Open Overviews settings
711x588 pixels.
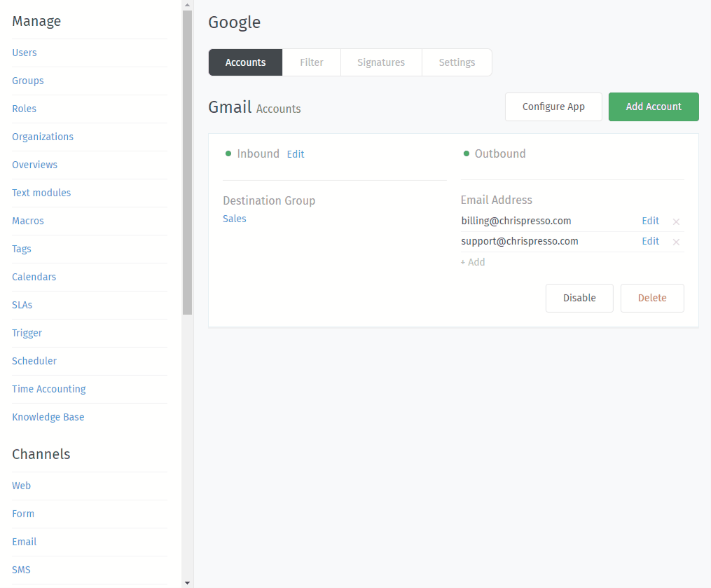[35, 165]
